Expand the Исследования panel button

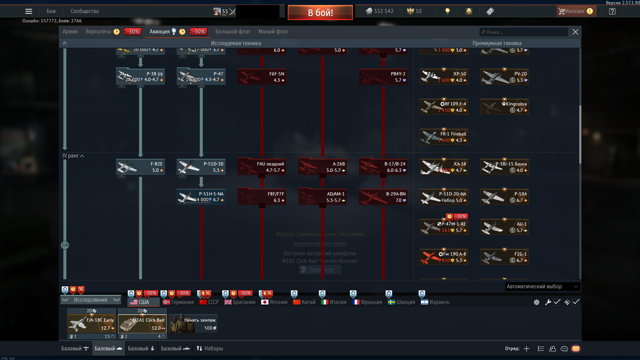(x=91, y=300)
